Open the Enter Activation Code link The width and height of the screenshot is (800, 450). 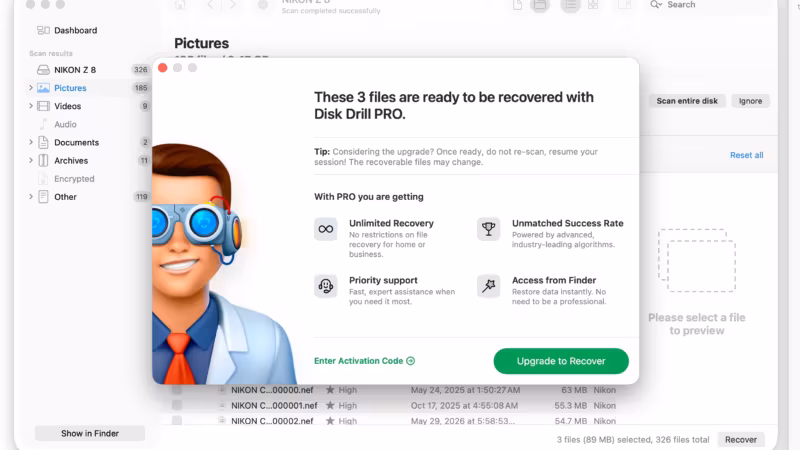364,361
